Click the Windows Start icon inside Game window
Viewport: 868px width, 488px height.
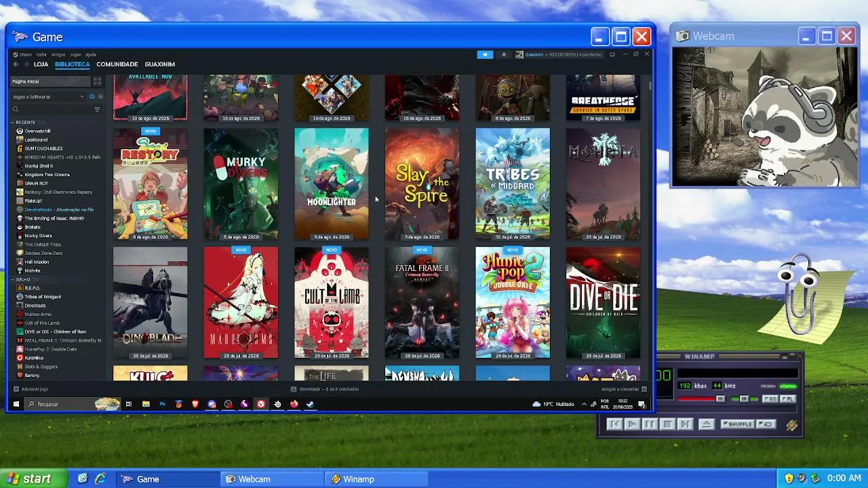coord(16,404)
